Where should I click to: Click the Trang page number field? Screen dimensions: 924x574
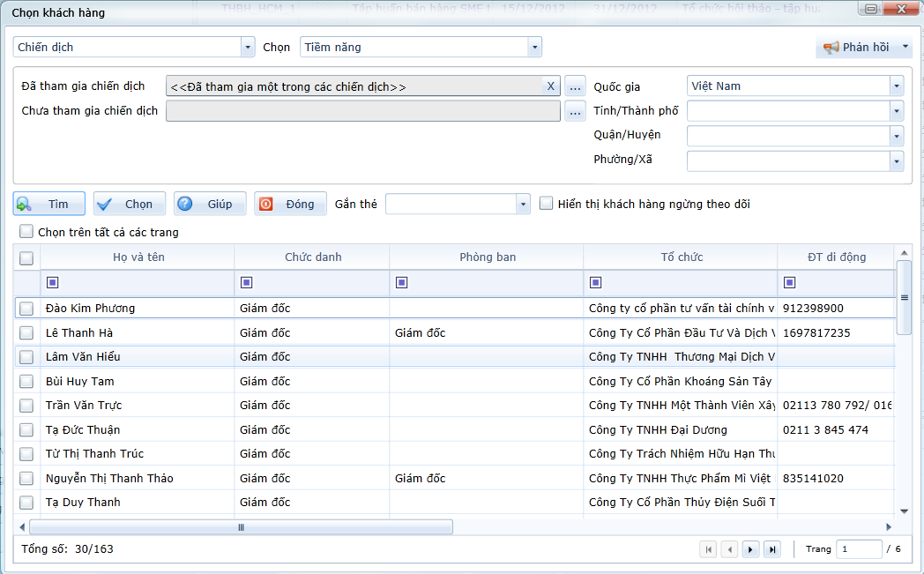pyautogui.click(x=858, y=549)
